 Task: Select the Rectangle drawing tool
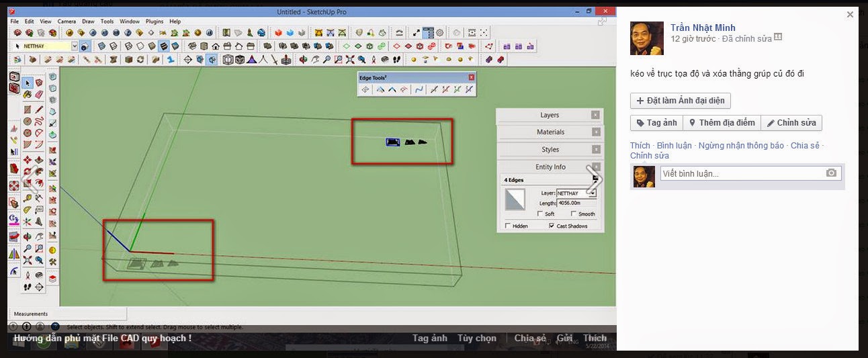click(x=28, y=109)
